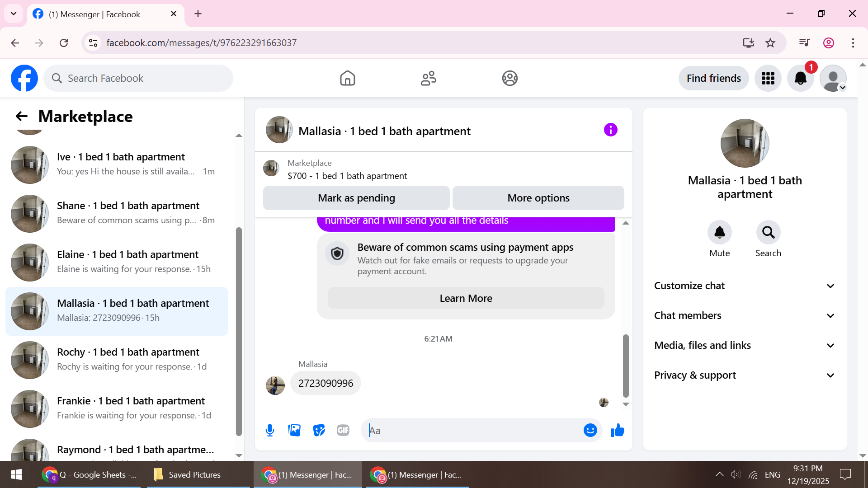868x488 pixels.
Task: Click Learn More about scams
Action: pyautogui.click(x=466, y=298)
